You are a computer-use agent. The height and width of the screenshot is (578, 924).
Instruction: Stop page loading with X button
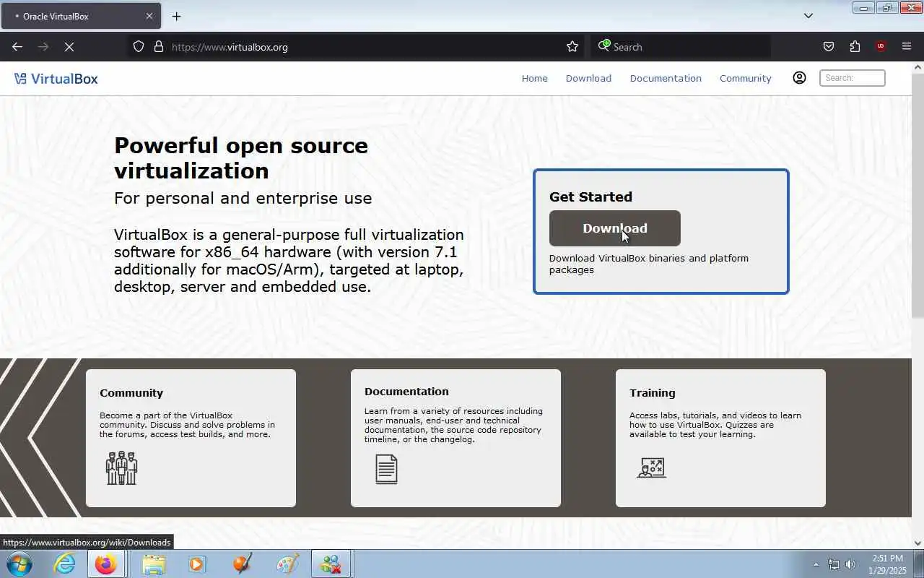click(x=69, y=47)
